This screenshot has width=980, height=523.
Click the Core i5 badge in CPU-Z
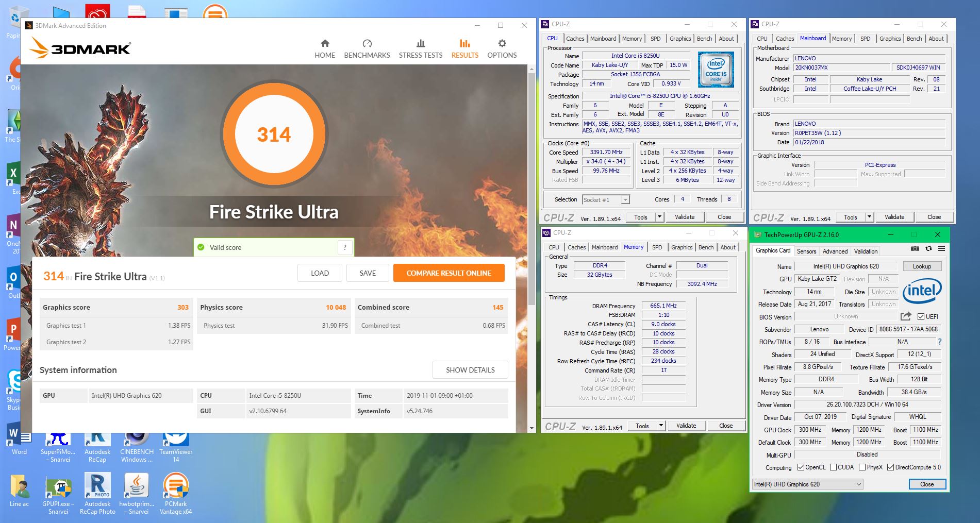[716, 70]
